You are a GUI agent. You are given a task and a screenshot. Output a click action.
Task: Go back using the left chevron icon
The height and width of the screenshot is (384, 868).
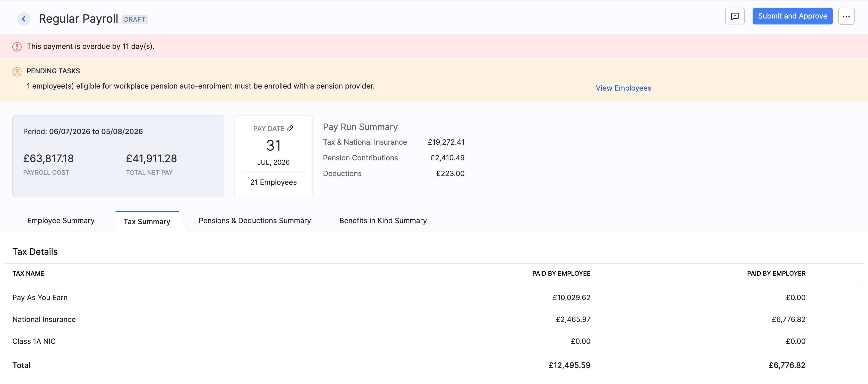pyautogui.click(x=24, y=19)
